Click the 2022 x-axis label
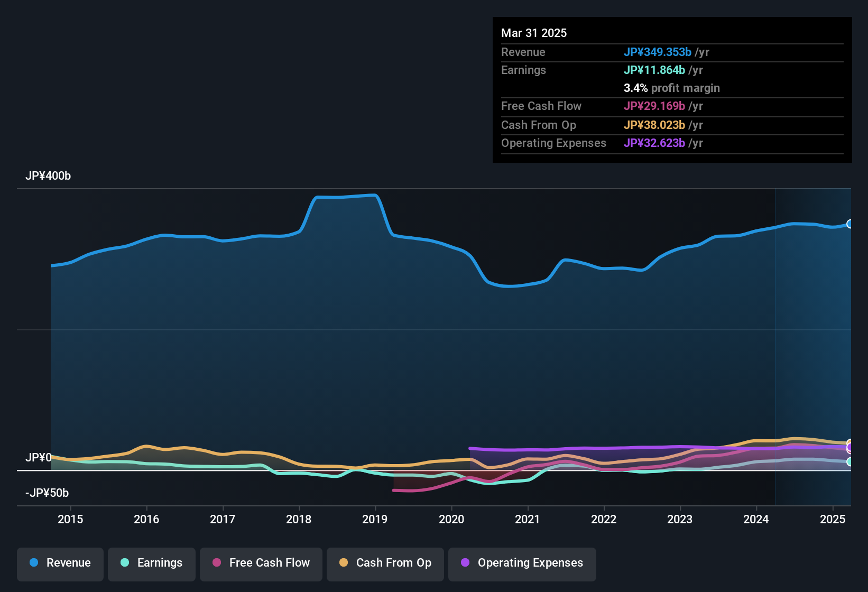Viewport: 868px width, 592px height. coord(604,519)
